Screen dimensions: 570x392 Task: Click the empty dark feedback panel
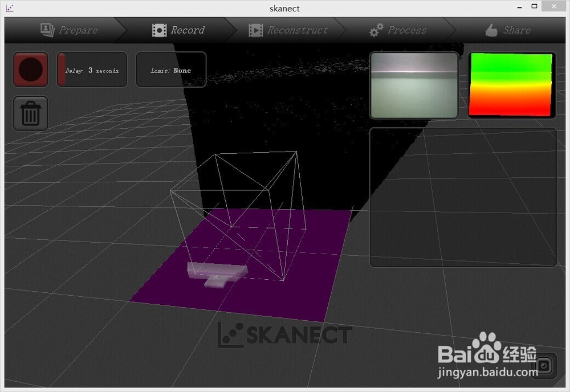463,197
